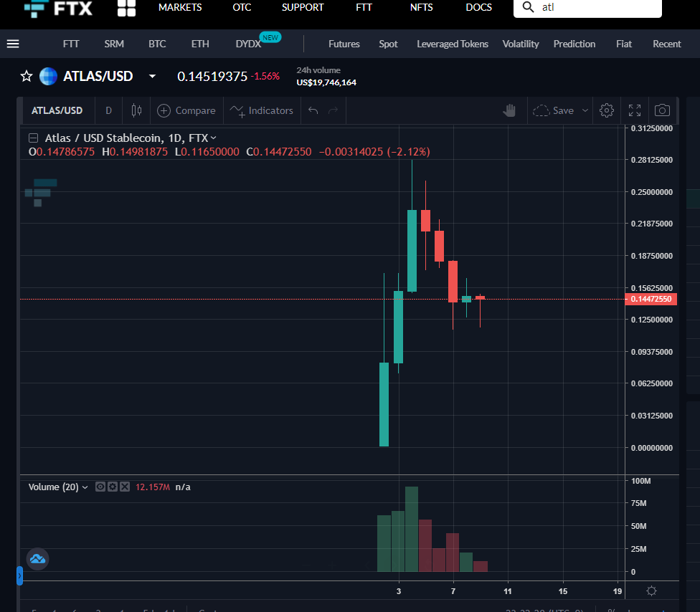Viewport: 700px width, 612px height.
Task: Switch to Leveraged Tokens tab
Action: click(453, 44)
